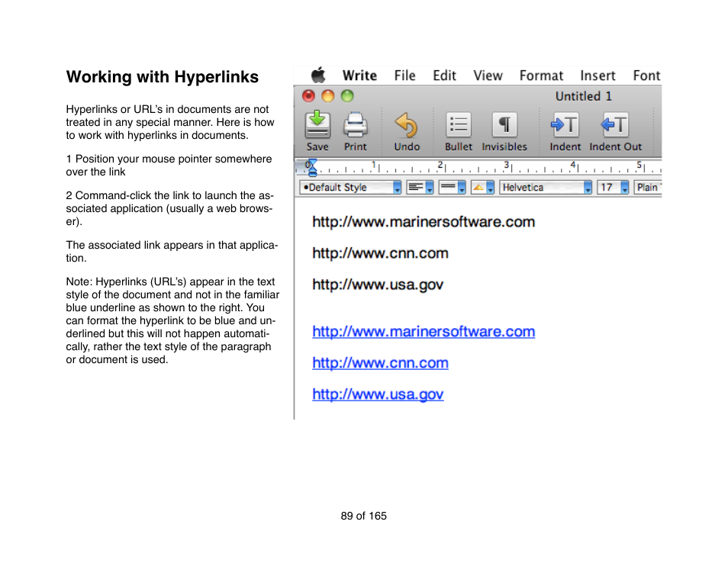Viewport: 728px width, 563px height.
Task: Click the Working with Hyperlinks heading
Action: (x=162, y=76)
